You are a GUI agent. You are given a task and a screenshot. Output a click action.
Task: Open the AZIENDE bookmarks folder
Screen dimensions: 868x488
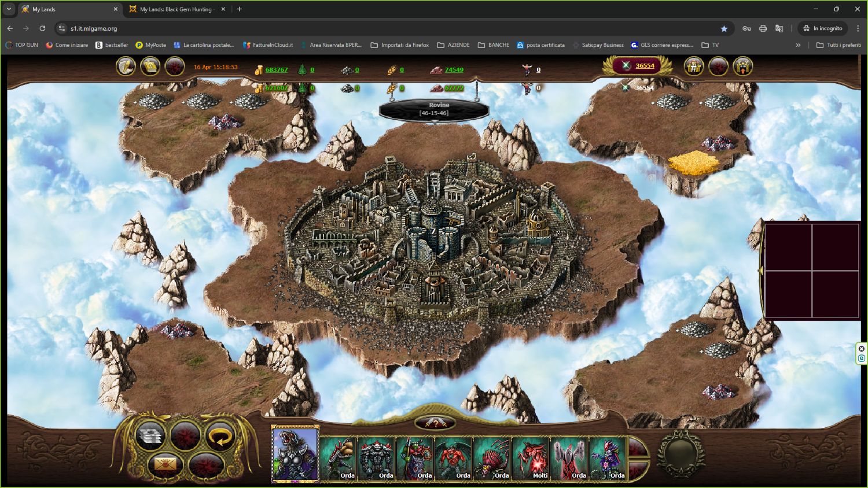click(x=453, y=45)
